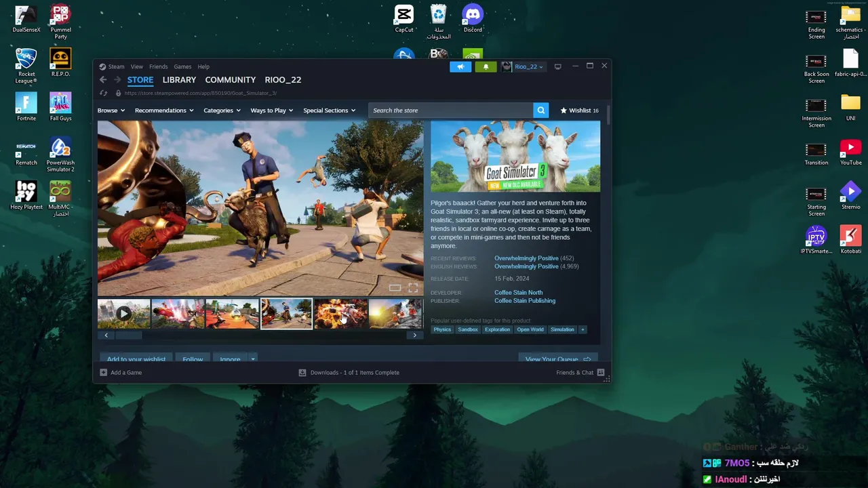Expand more tags with plus button
This screenshot has width=868, height=488.
582,329
